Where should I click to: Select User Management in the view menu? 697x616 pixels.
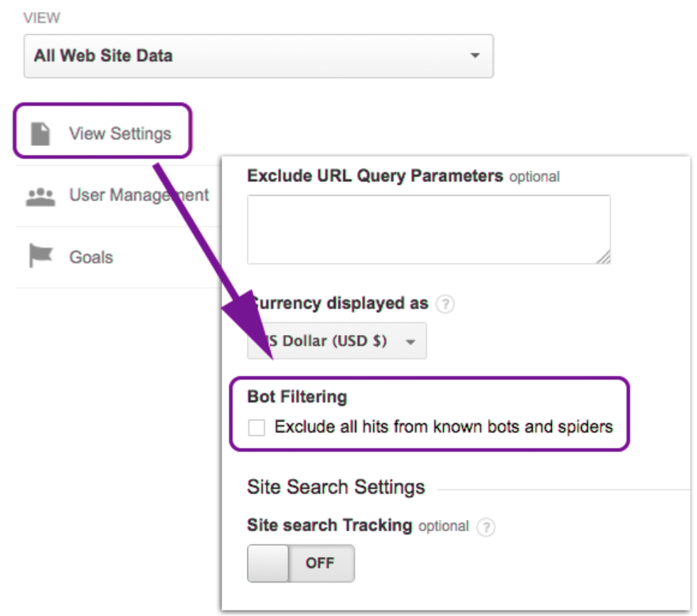click(x=139, y=195)
